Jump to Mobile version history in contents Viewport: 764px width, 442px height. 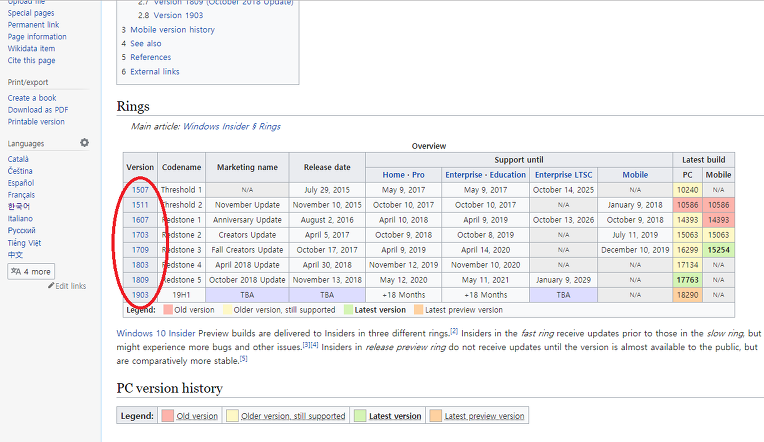click(172, 30)
